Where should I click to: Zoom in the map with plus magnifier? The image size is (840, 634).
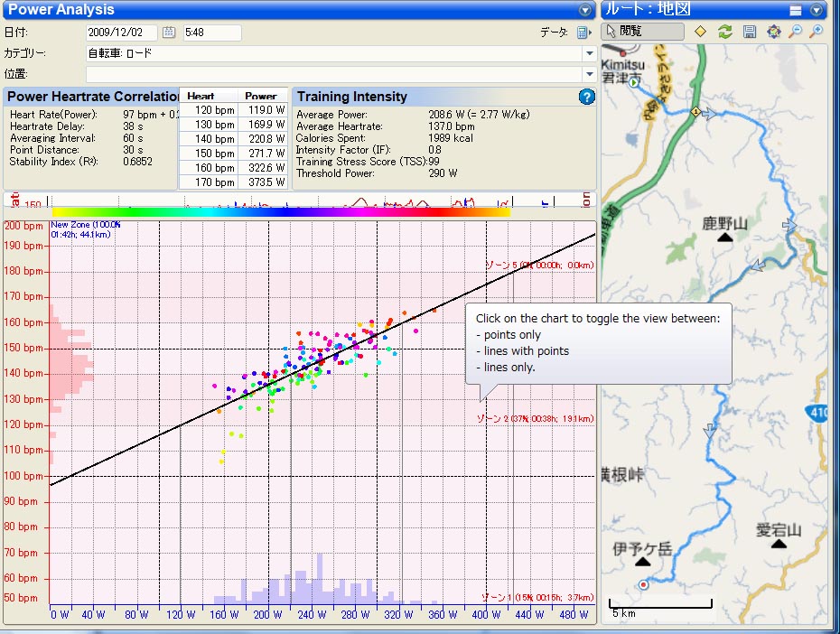817,32
